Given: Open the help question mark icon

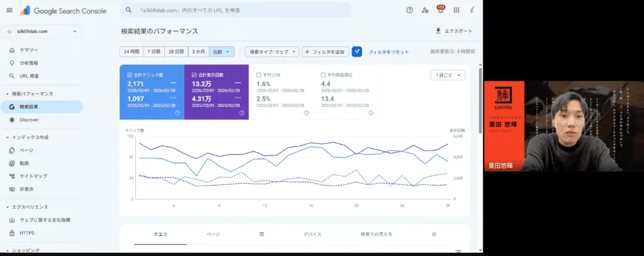Looking at the screenshot, I should pyautogui.click(x=409, y=10).
